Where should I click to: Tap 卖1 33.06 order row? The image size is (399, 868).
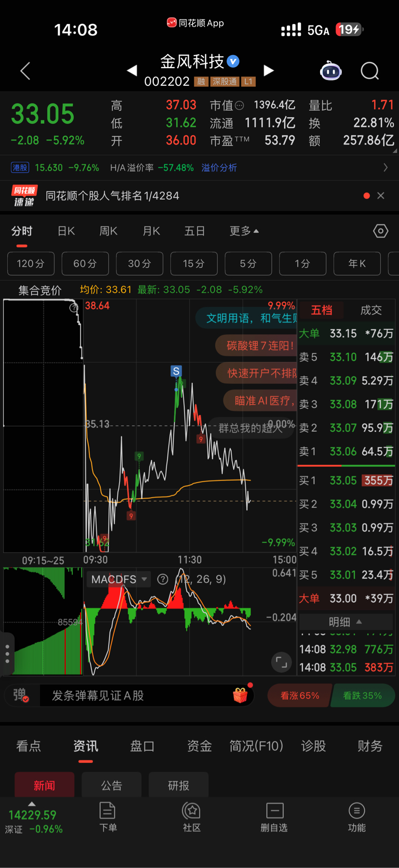[x=346, y=451]
